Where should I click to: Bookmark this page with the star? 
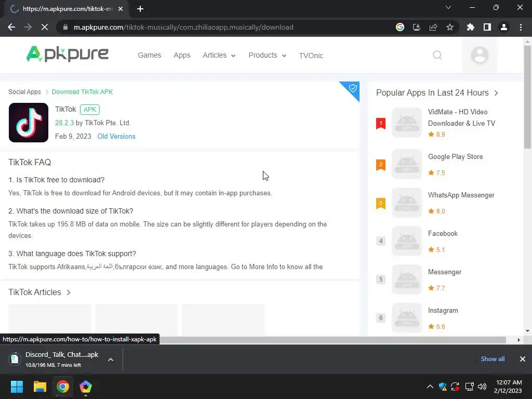[x=449, y=27]
